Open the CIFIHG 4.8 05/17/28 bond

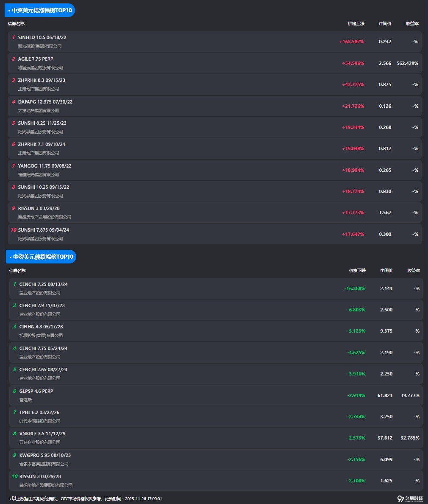[x=41, y=327]
